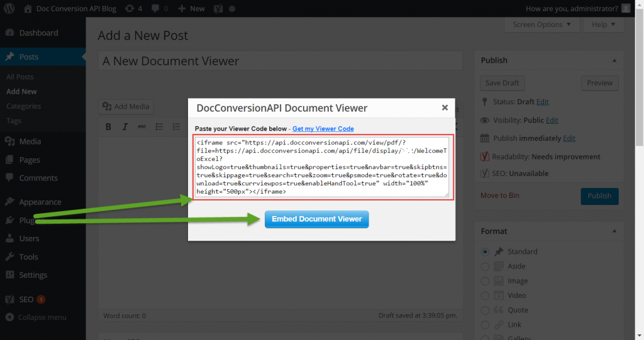Screen dimensions: 644x340
Task: Insert bulleted list from editor toolbar
Action: click(x=159, y=126)
